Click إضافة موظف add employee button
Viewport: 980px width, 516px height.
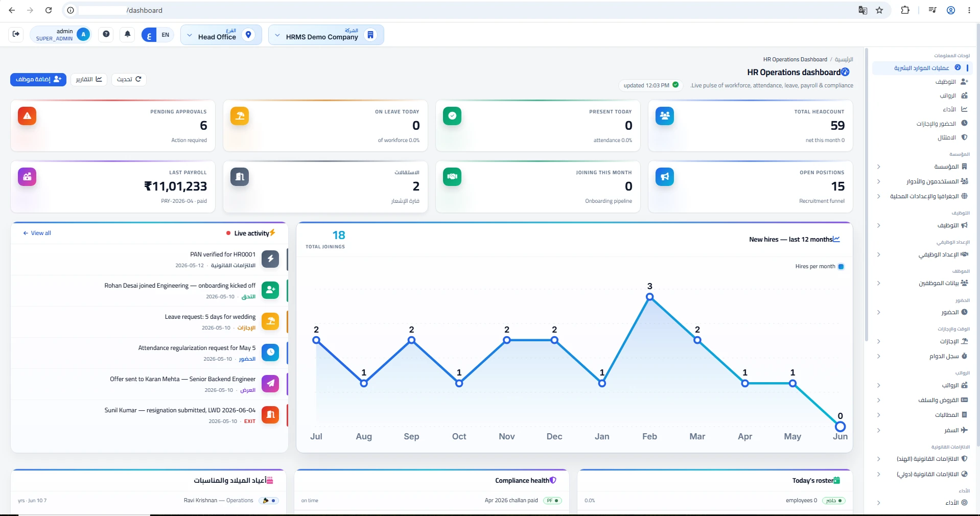38,79
